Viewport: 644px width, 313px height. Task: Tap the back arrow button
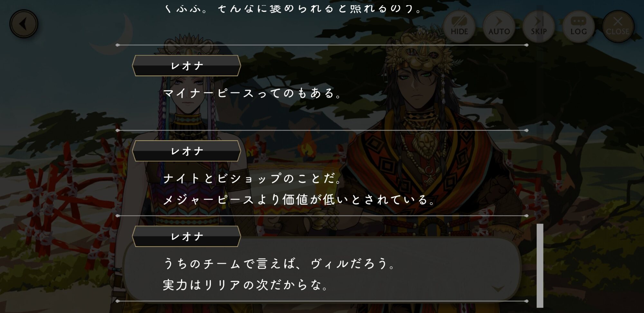[x=24, y=24]
